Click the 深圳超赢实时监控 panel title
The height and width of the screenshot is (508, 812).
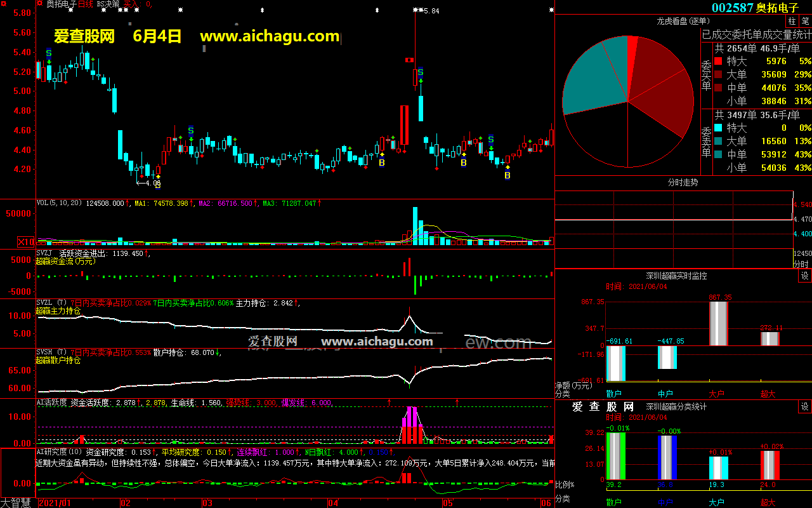point(676,276)
